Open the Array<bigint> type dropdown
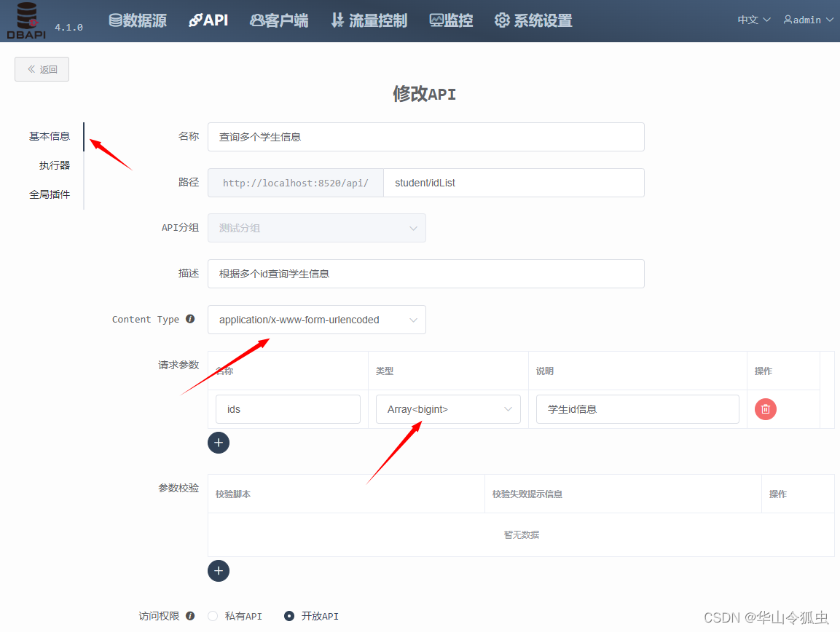This screenshot has width=840, height=632. click(447, 409)
